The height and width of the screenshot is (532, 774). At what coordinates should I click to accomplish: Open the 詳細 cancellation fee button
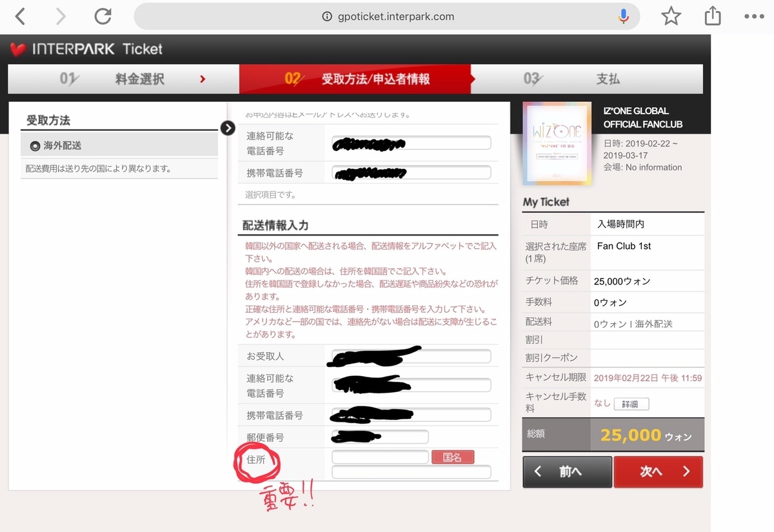click(631, 404)
